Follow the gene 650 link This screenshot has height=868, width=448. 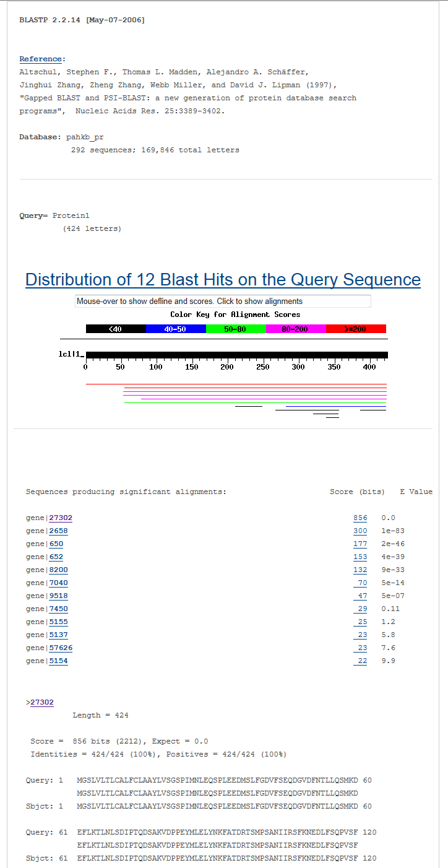pos(56,544)
